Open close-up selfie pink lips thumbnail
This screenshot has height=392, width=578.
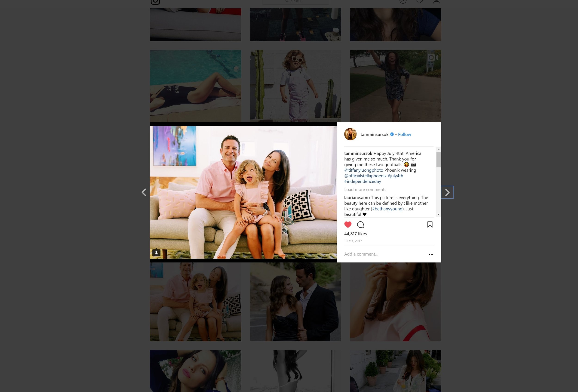(195, 371)
